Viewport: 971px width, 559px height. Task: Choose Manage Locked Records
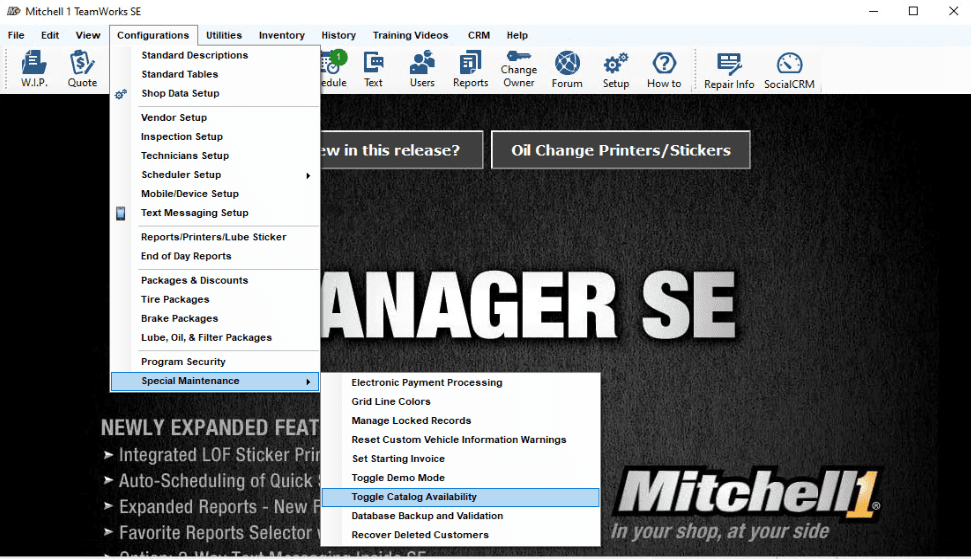pos(411,421)
